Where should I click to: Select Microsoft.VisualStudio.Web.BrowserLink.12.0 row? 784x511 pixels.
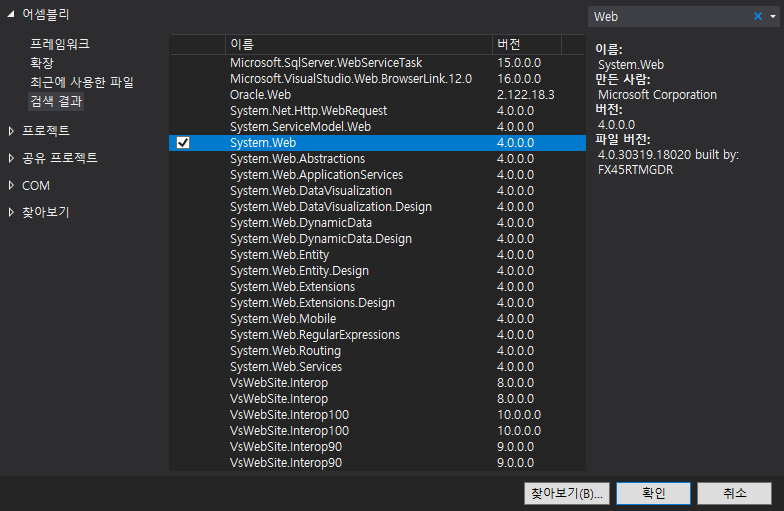pos(378,79)
